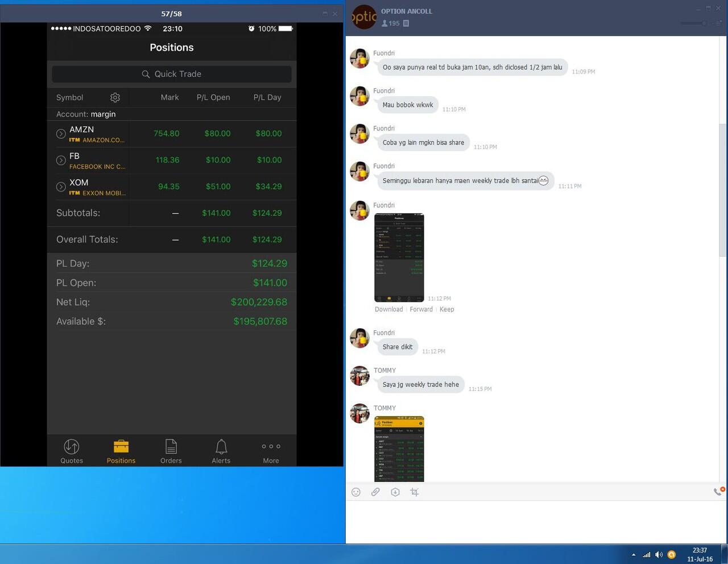
Task: Click the Net Liq value $200,229.68
Action: (259, 302)
